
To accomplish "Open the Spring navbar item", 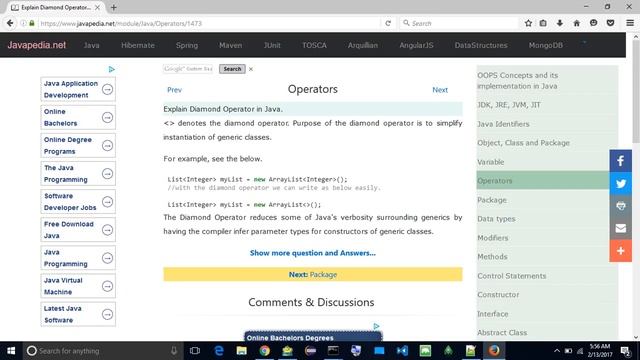I will (187, 45).
